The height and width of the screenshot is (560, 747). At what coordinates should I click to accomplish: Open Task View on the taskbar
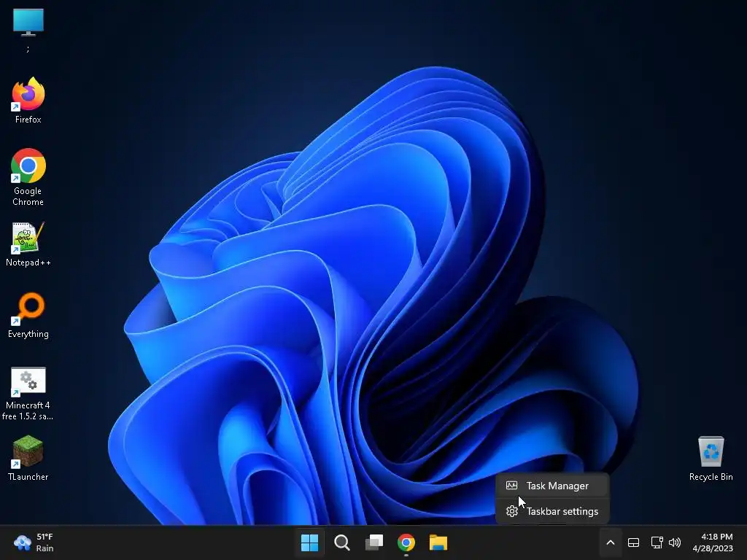[374, 542]
